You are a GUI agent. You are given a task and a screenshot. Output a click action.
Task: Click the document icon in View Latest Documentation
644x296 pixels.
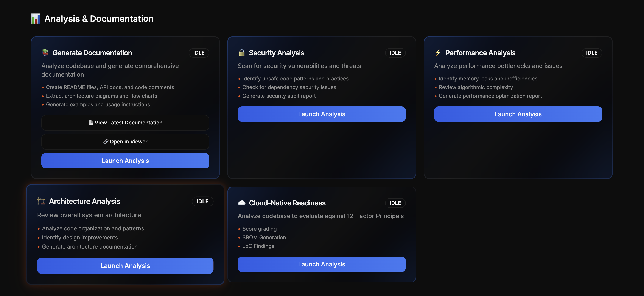(x=90, y=123)
